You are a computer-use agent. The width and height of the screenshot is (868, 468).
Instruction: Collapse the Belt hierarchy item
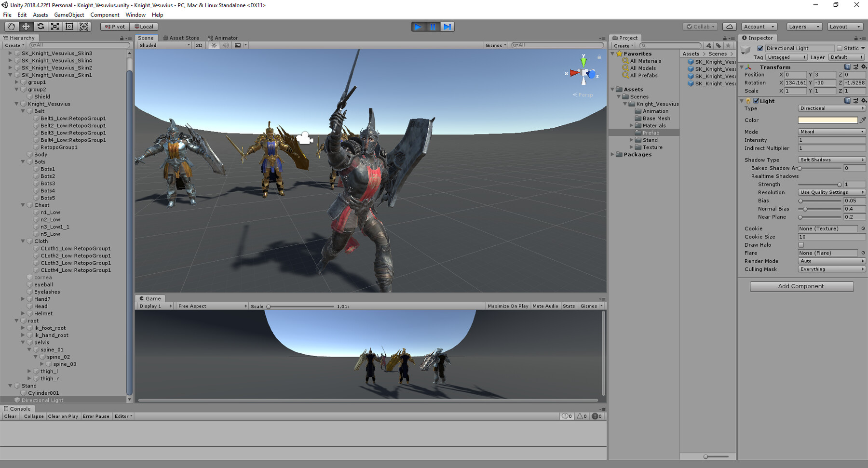(23, 111)
